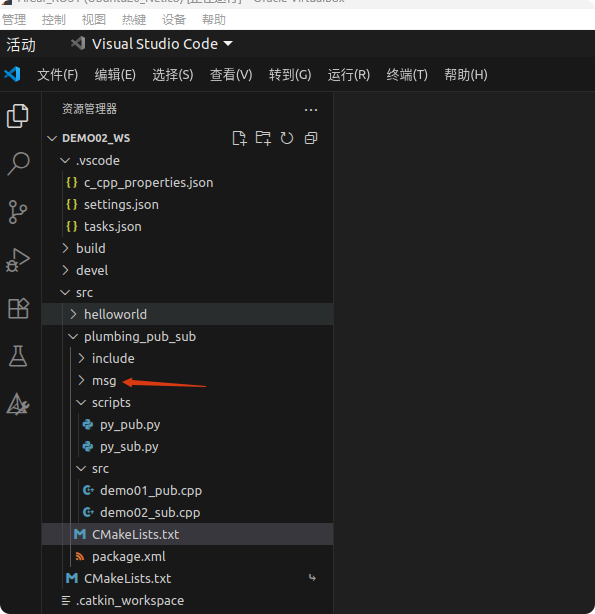This screenshot has height=614, width=595.
Task: Click the New Folder icon in explorer header
Action: 263,138
